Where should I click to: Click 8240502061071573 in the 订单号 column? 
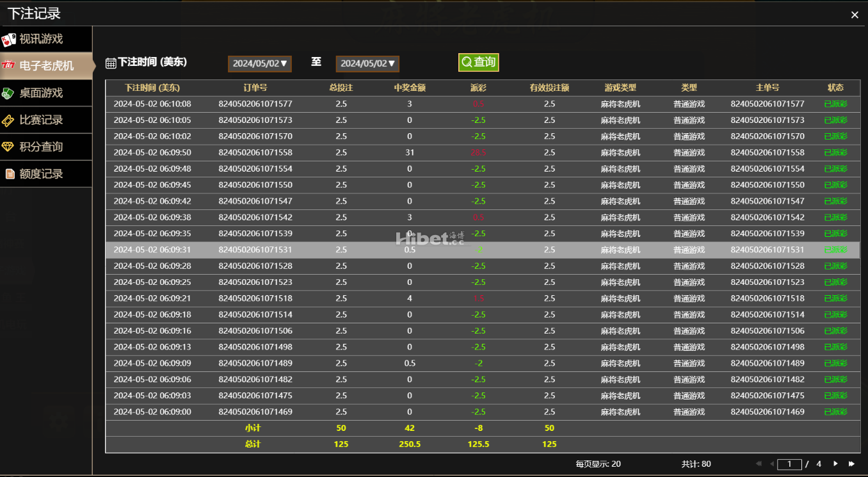pos(255,120)
